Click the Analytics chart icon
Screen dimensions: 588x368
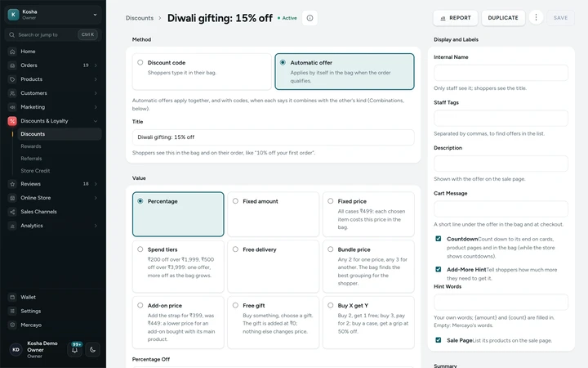click(x=12, y=226)
